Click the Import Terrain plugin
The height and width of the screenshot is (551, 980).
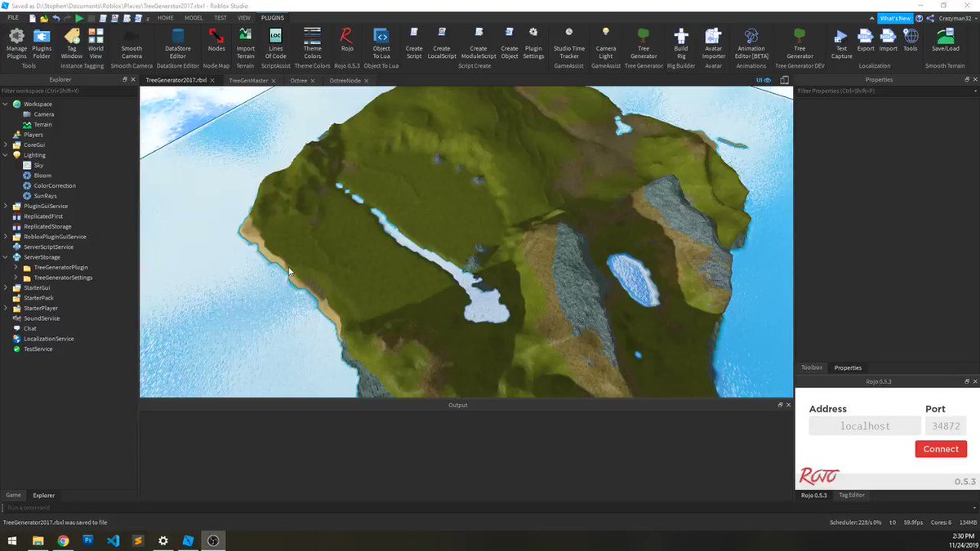245,42
